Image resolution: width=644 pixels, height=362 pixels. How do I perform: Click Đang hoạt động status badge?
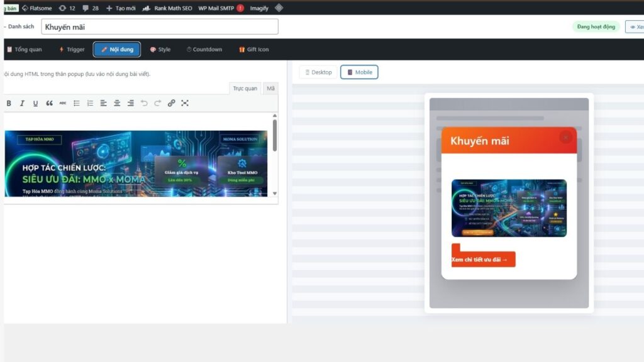[x=596, y=26]
